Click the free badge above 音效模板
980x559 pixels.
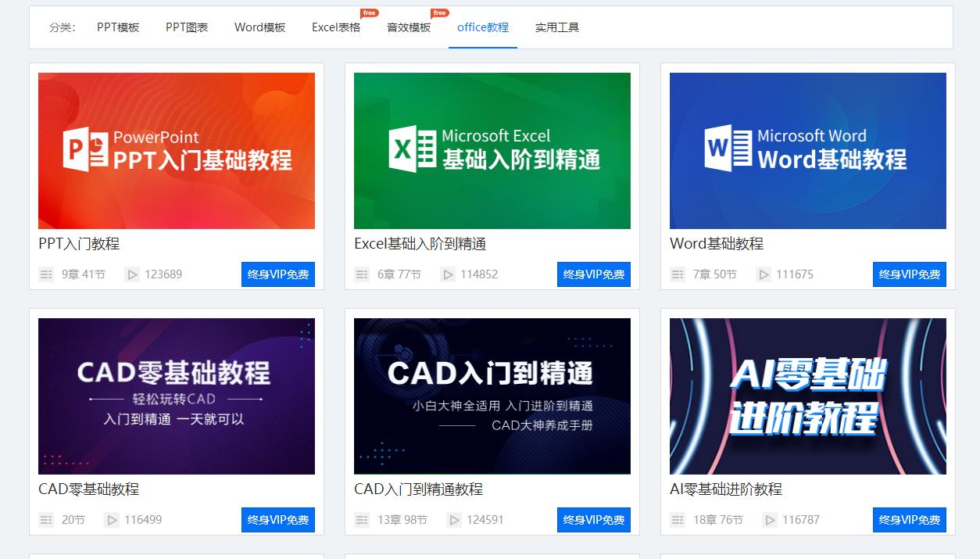pos(439,13)
